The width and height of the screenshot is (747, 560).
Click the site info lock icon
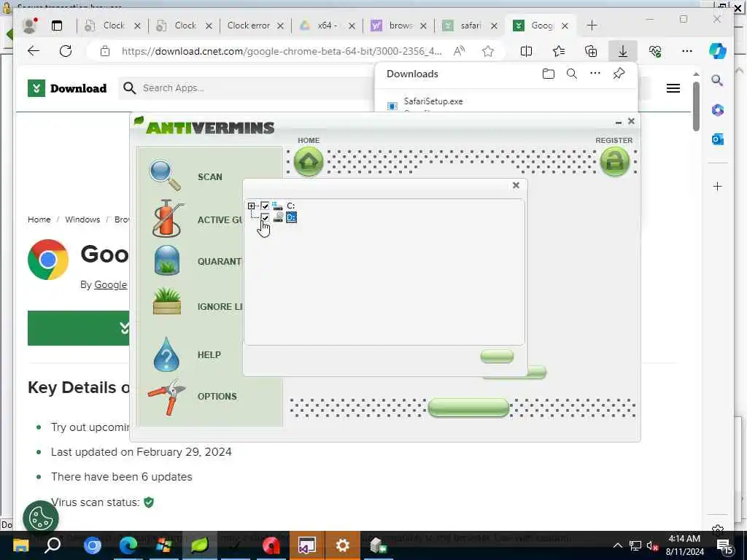coord(105,51)
